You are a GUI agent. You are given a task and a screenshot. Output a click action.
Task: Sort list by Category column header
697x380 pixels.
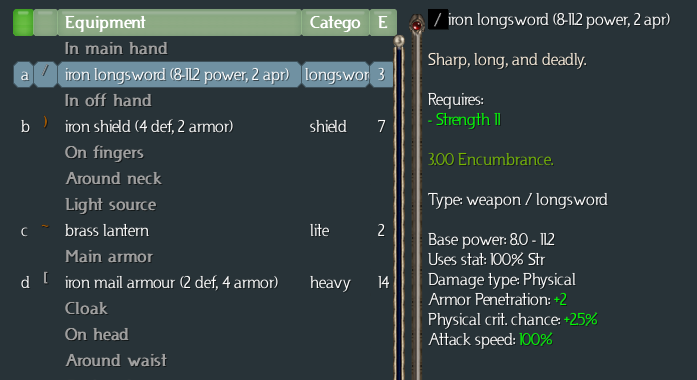[336, 22]
